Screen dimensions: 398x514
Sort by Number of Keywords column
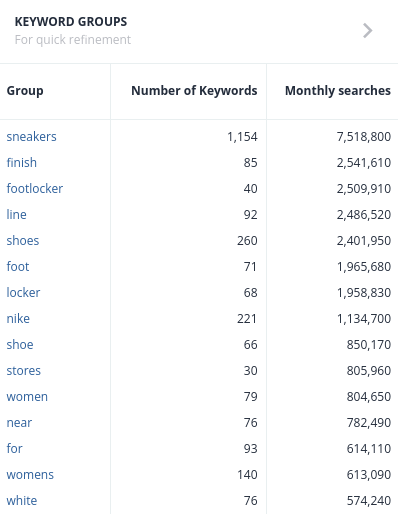click(194, 91)
